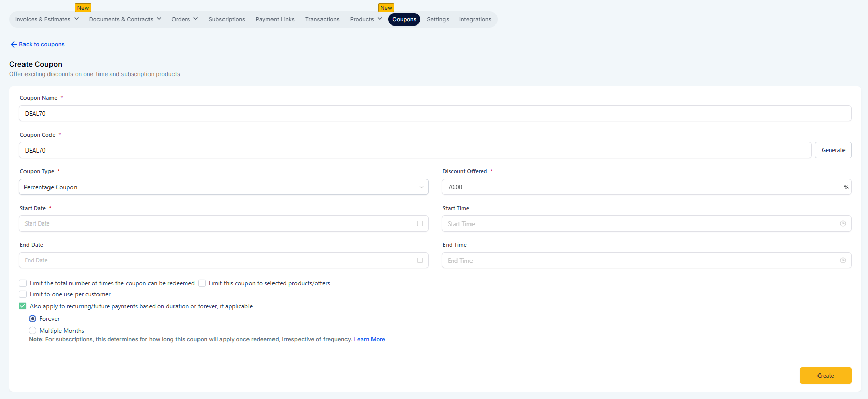The image size is (868, 399).
Task: Click the New badge above Products
Action: (386, 8)
